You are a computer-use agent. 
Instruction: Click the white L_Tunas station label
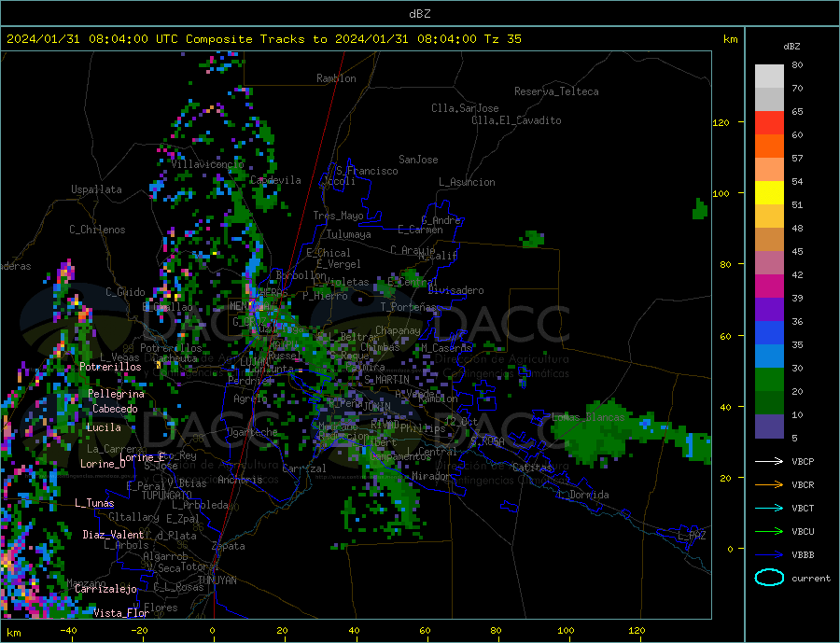[94, 503]
